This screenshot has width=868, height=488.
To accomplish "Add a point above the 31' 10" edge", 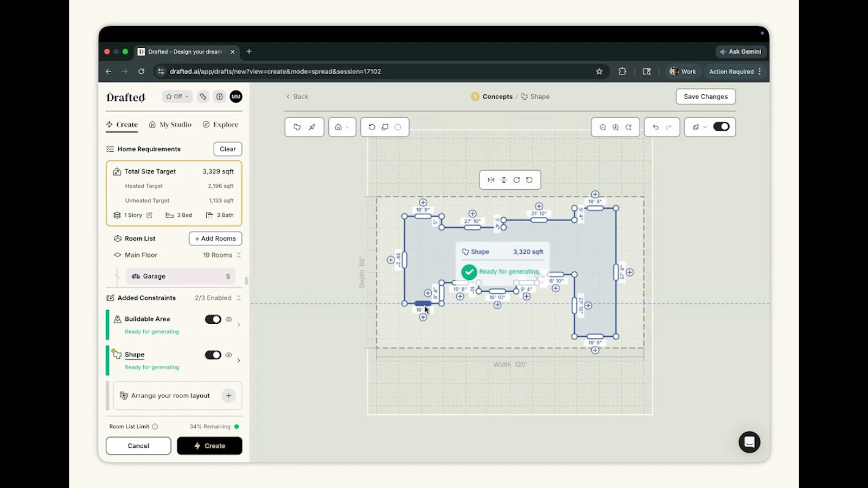I will pyautogui.click(x=539, y=207).
